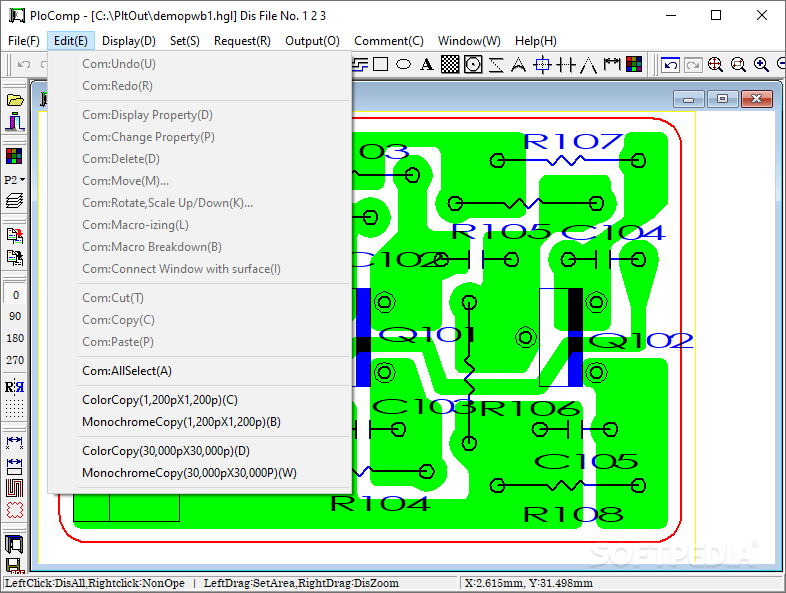
Task: Open the Output(O) menu
Action: tap(312, 41)
